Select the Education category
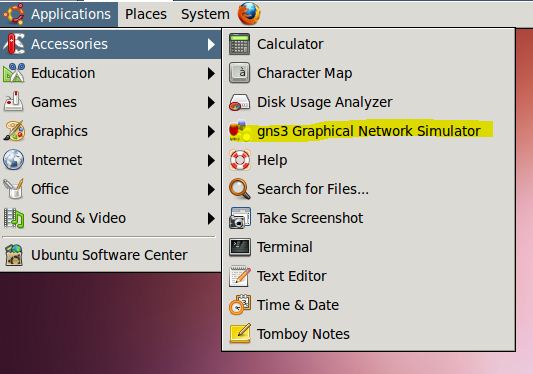The image size is (533, 374). click(x=110, y=73)
